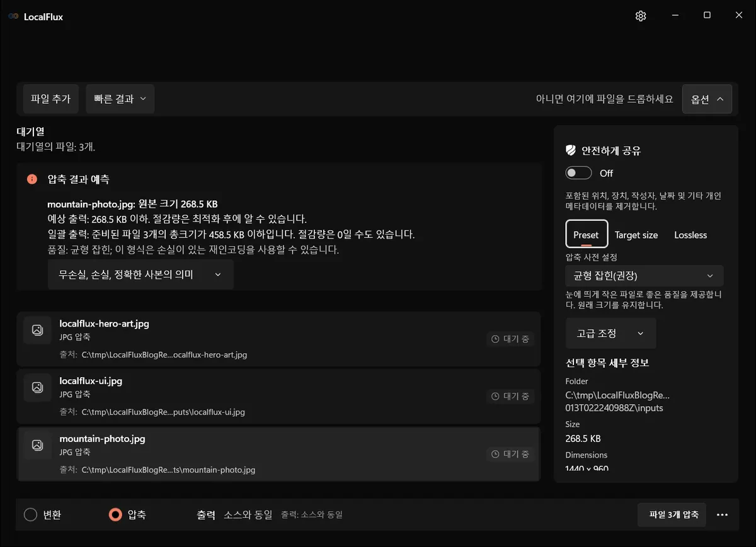This screenshot has width=756, height=547.
Task: Click the image icon for localflux-hero-art.jpg
Action: point(37,330)
